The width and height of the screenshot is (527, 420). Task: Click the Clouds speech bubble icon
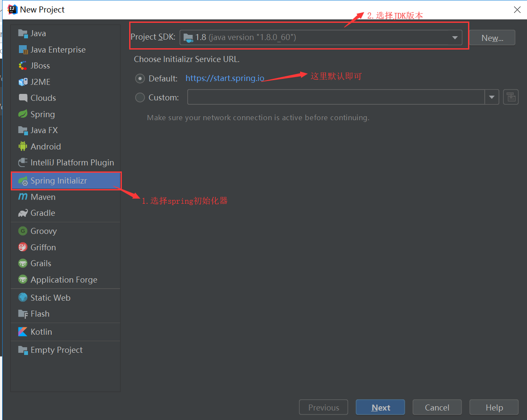[23, 98]
